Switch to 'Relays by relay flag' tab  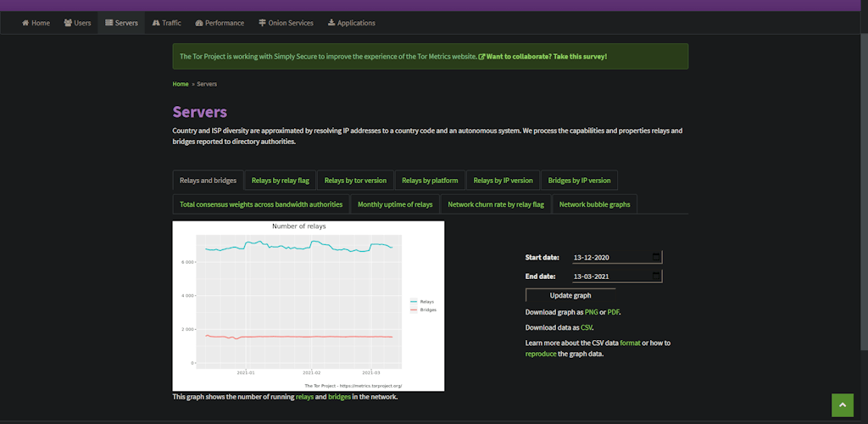280,181
